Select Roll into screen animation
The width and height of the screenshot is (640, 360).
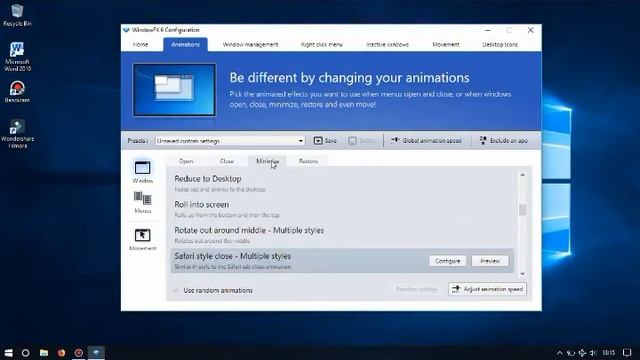click(342, 209)
